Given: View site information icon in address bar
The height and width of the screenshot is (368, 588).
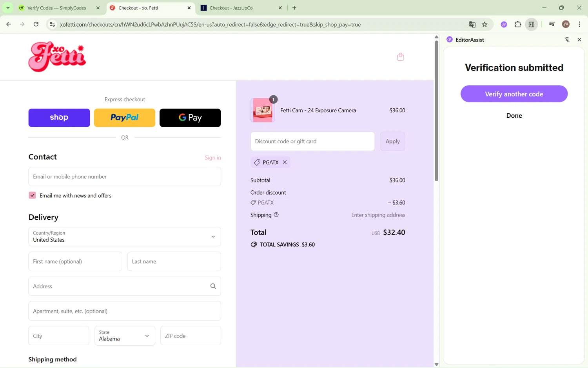Looking at the screenshot, I should 52,24.
